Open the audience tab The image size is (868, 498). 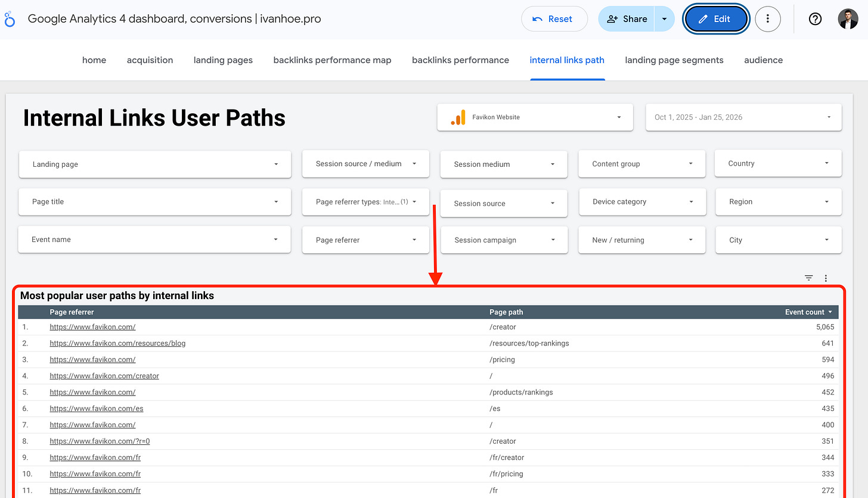(x=763, y=60)
